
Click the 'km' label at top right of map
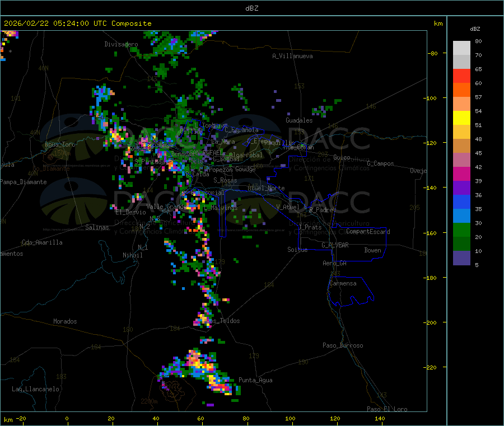pyautogui.click(x=438, y=24)
